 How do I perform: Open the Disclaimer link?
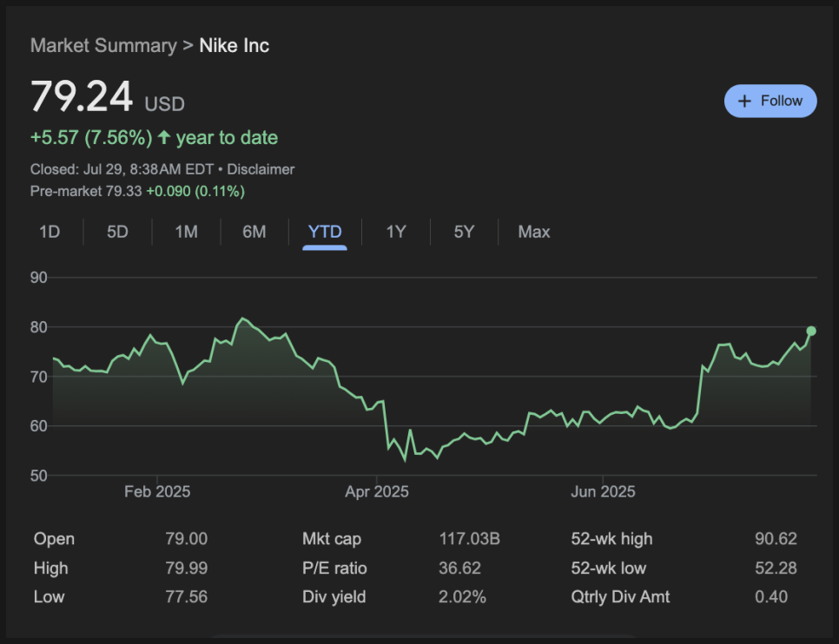[x=261, y=169]
